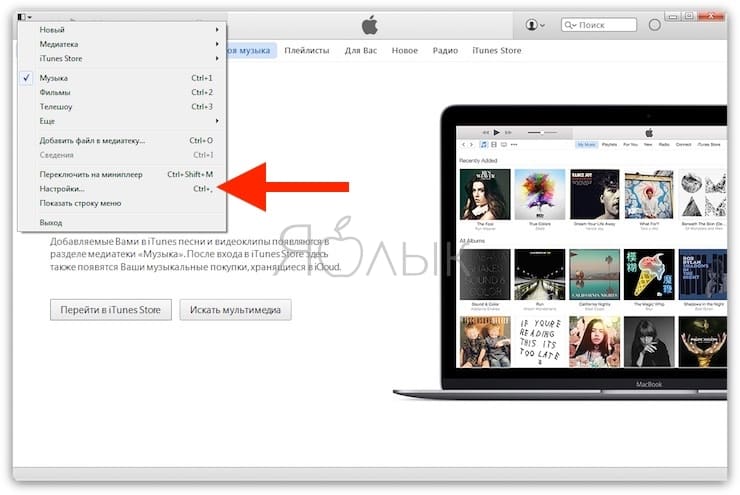Switch to the Новое tab

click(404, 50)
